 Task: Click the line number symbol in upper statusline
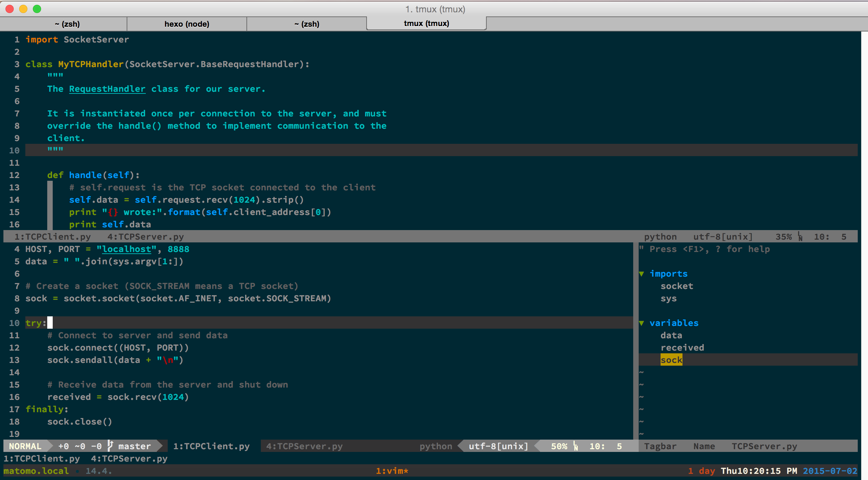pos(800,237)
